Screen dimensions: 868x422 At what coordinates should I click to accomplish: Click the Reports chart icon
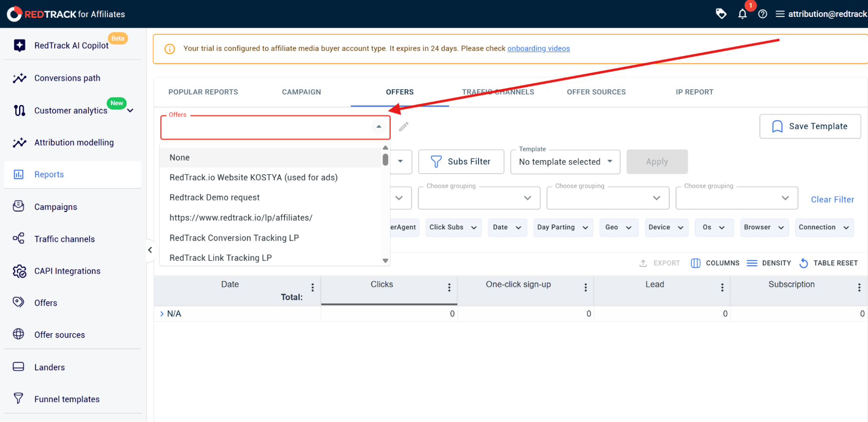click(19, 174)
